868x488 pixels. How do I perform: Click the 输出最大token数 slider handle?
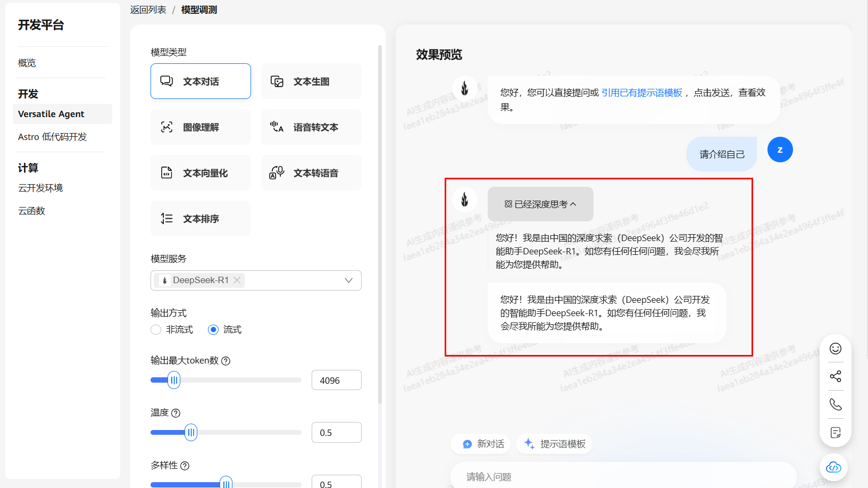pos(174,380)
